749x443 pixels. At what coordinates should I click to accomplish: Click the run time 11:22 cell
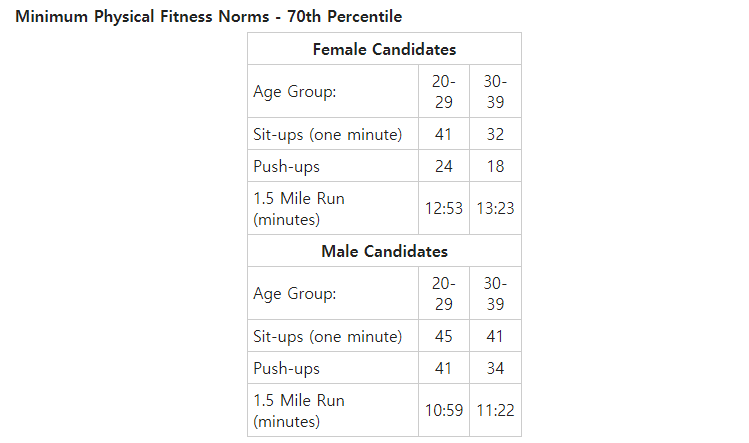coord(495,410)
